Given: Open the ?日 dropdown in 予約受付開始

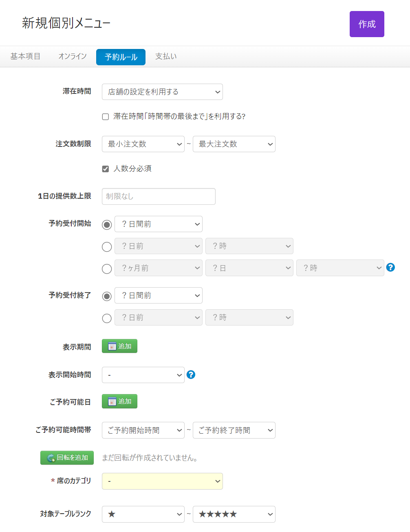Looking at the screenshot, I should pyautogui.click(x=249, y=268).
